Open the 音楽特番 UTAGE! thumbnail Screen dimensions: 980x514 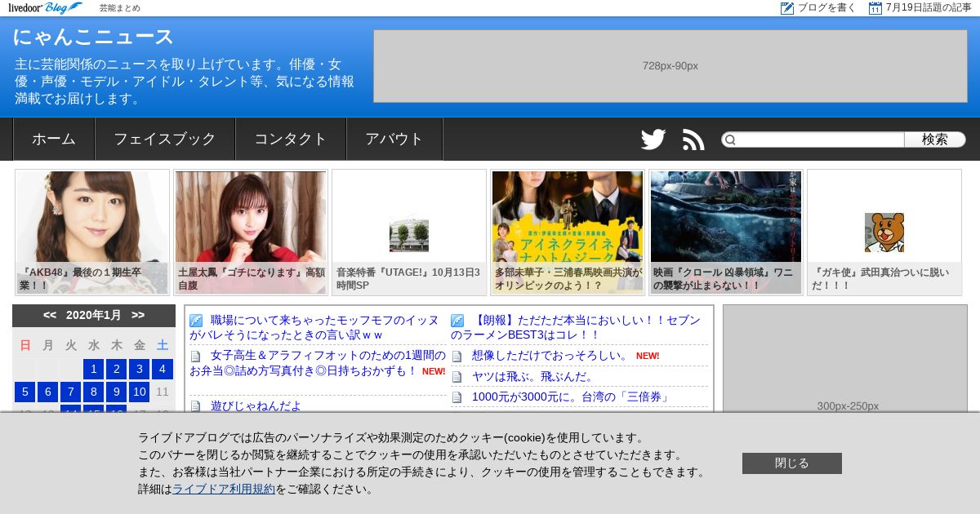click(x=409, y=233)
